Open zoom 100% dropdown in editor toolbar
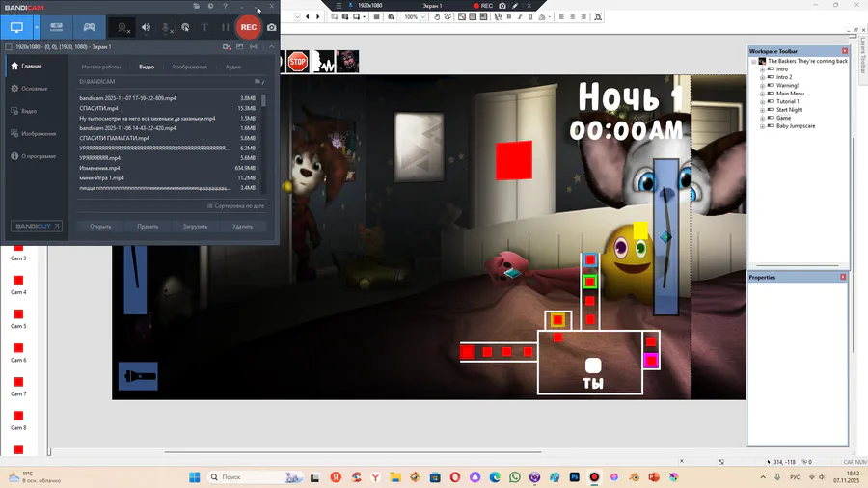Image resolution: width=868 pixels, height=488 pixels. pyautogui.click(x=423, y=17)
